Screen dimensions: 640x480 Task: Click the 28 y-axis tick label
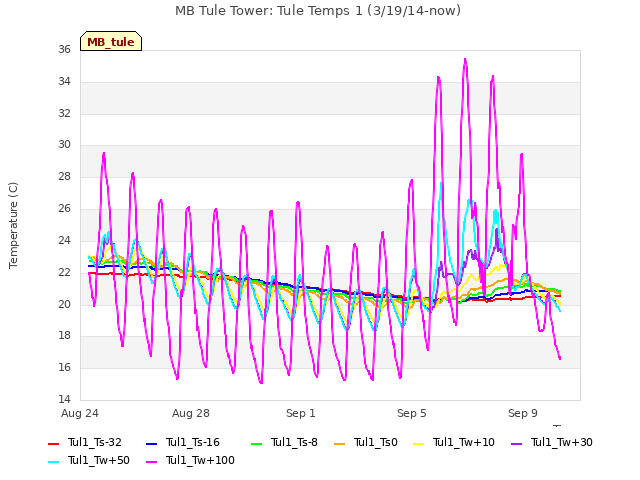click(64, 177)
